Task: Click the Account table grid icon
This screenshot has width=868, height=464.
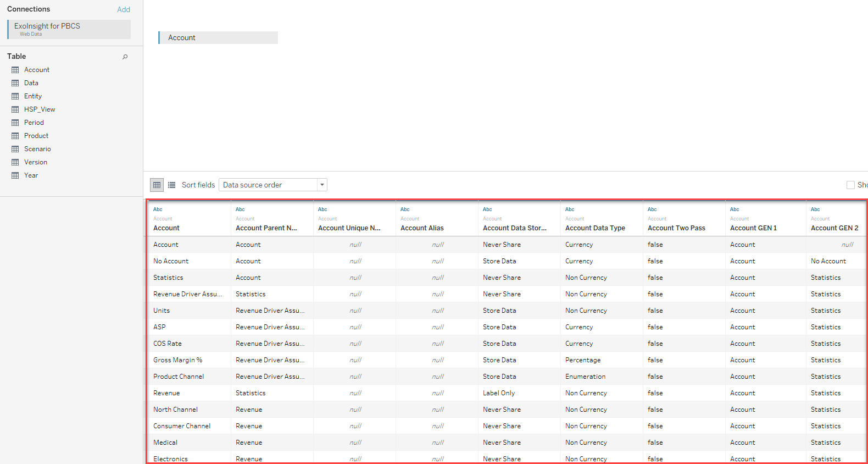Action: tap(15, 70)
